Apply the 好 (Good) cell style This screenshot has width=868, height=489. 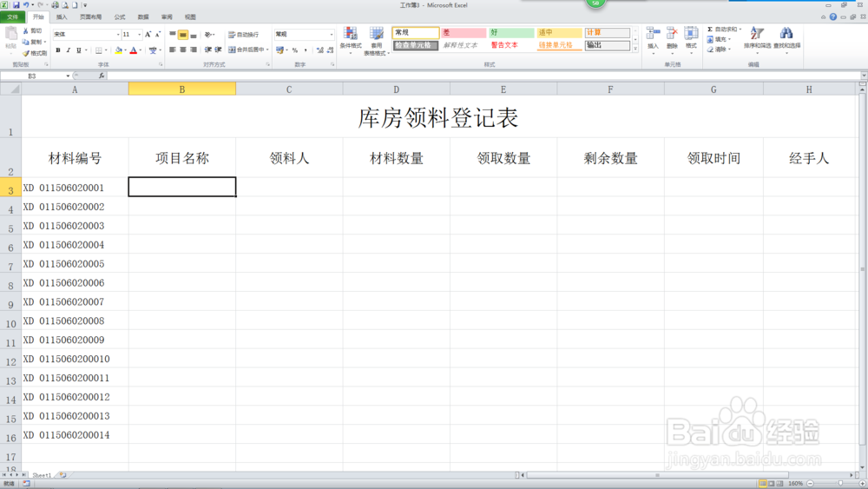511,33
